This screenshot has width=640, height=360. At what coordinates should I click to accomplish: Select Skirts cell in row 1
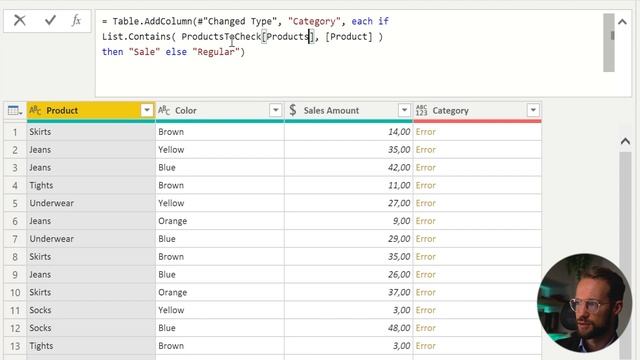(91, 132)
